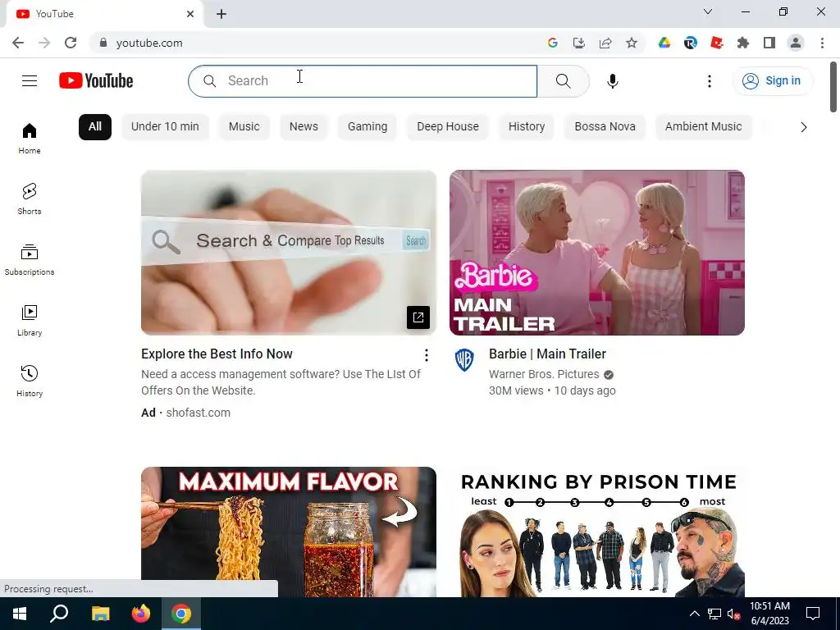Open Chrome's three-dot menu

pos(822,43)
